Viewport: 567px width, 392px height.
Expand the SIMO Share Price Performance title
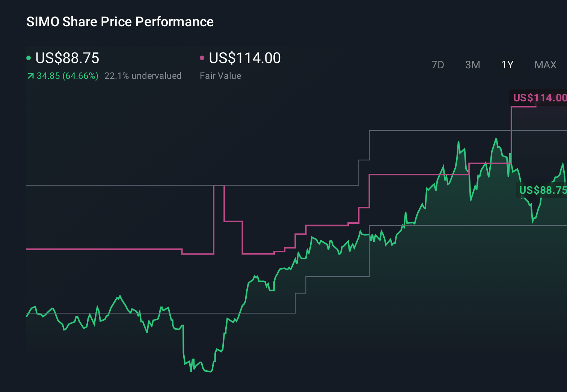(x=119, y=22)
